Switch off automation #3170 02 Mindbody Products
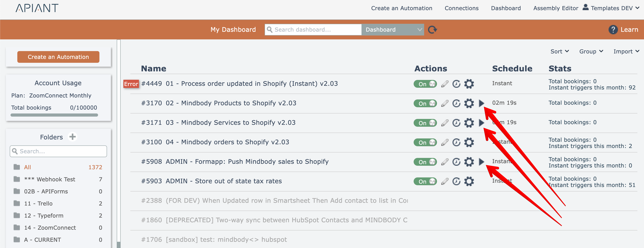This screenshot has height=248, width=644. point(425,103)
